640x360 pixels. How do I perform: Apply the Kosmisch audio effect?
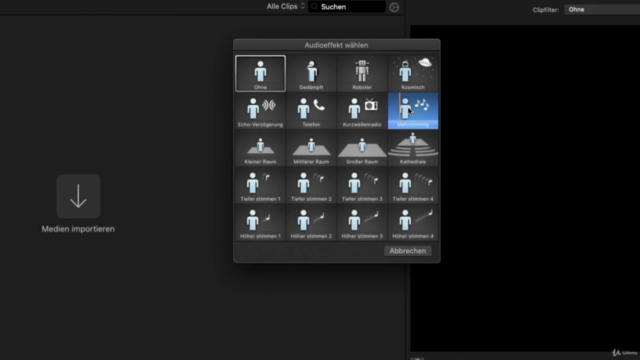[413, 73]
